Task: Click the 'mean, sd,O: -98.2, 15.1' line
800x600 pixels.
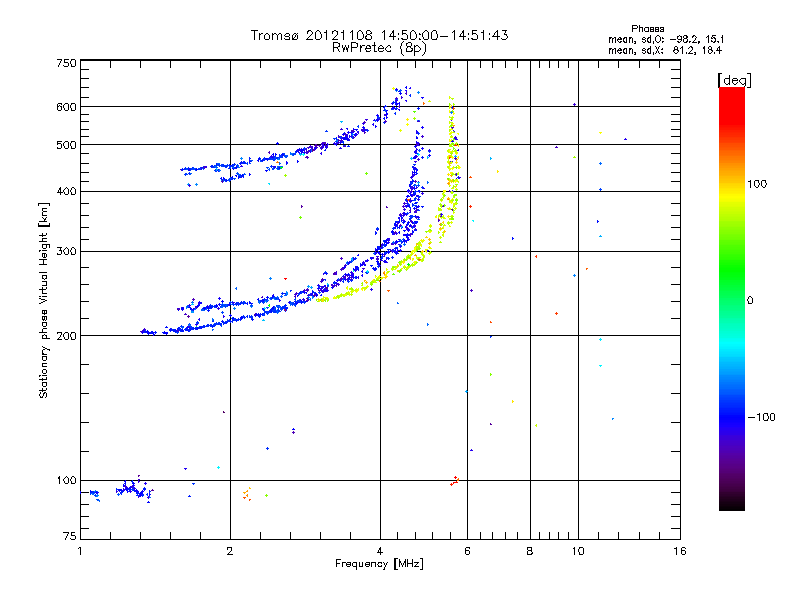Action: [x=666, y=39]
